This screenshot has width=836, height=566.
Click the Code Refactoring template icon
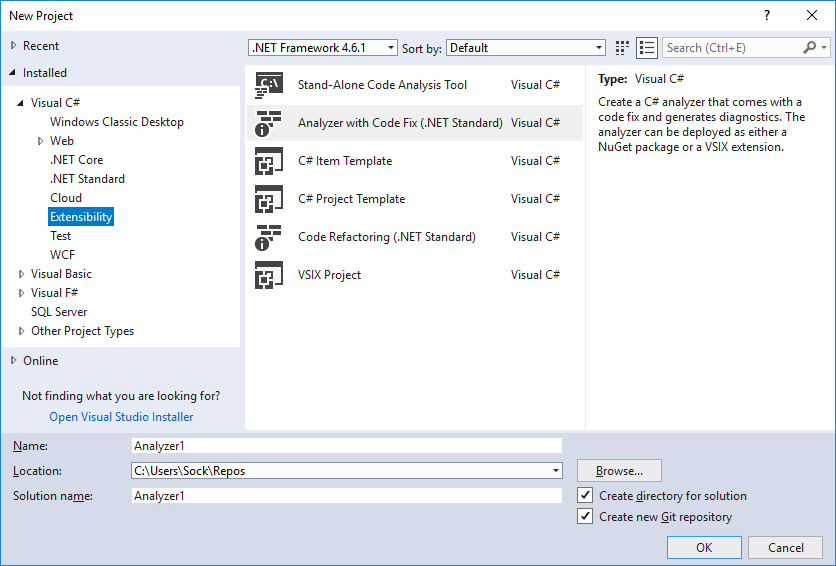269,237
